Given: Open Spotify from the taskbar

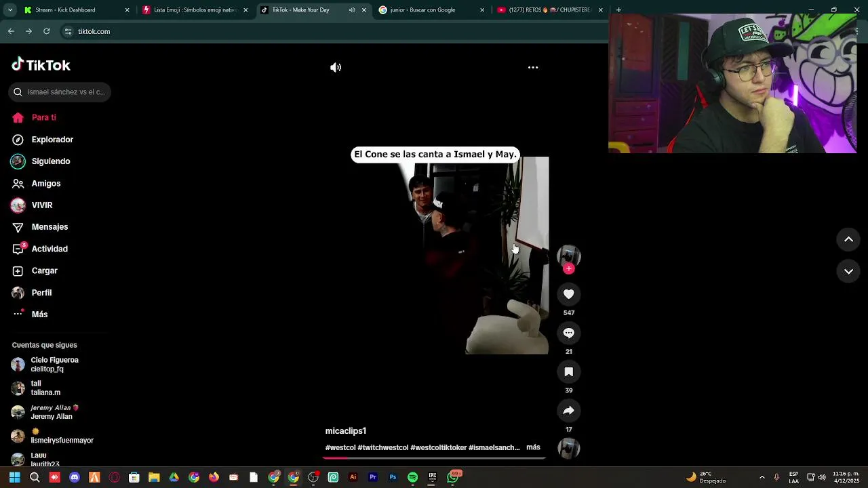Looking at the screenshot, I should tap(412, 477).
